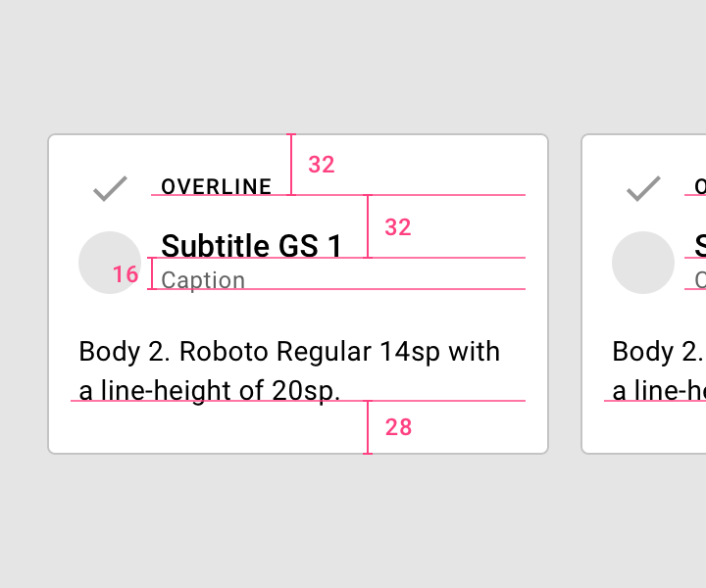Click the Caption text under the subtitle
This screenshot has width=706, height=588.
tap(203, 280)
